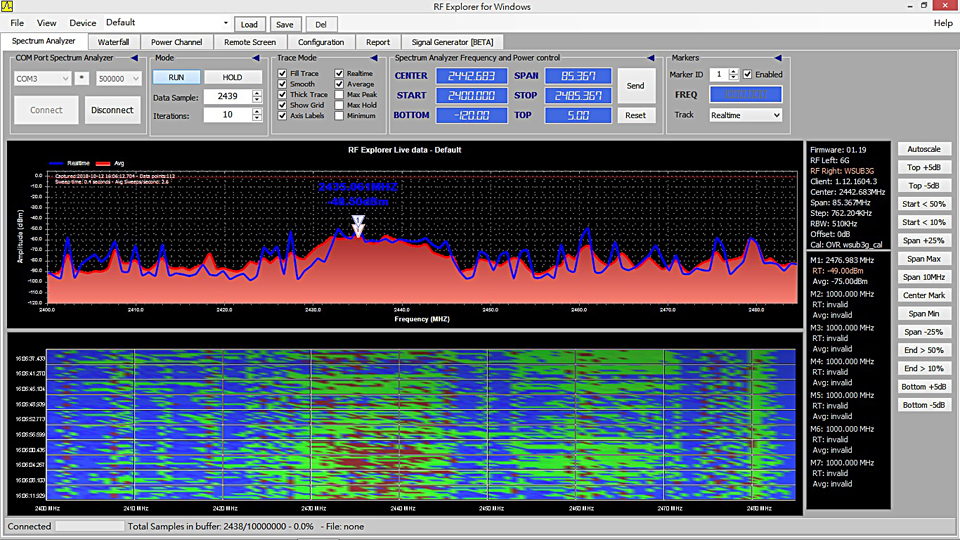Disable the Realtime trace checkbox
The image size is (960, 540).
pos(339,73)
